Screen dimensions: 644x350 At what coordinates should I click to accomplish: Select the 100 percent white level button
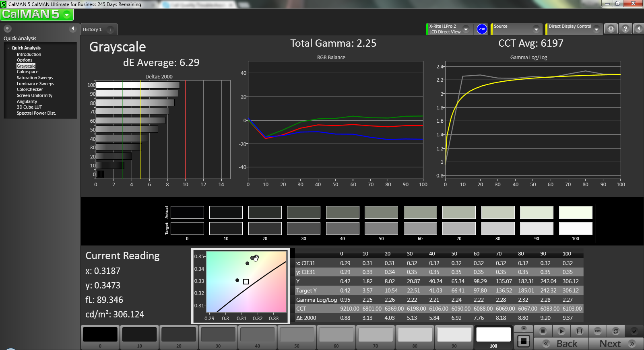493,337
